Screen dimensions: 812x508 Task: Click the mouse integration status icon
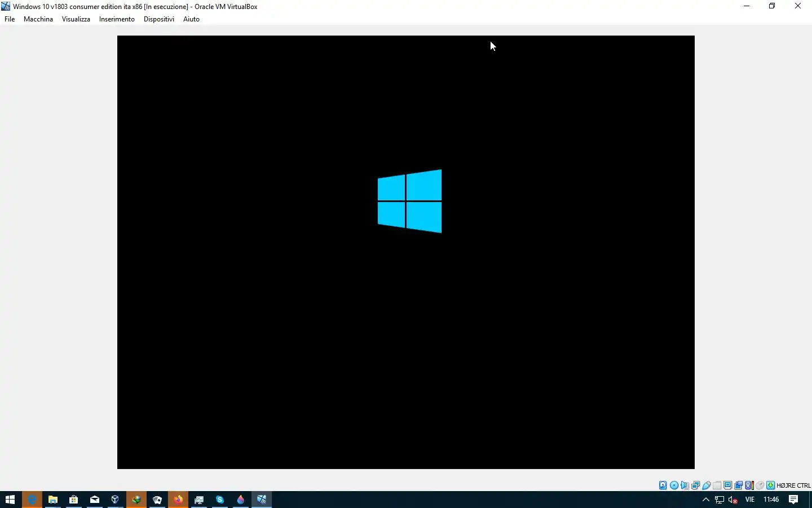pyautogui.click(x=760, y=485)
